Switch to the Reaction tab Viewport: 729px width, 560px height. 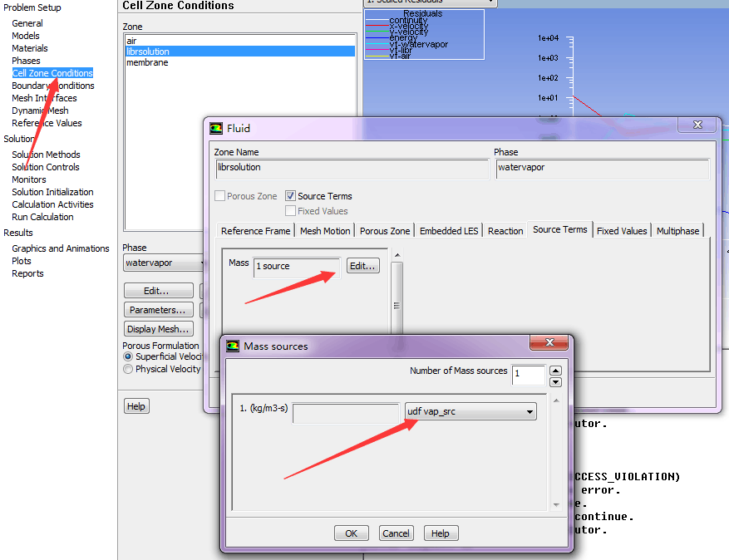505,230
